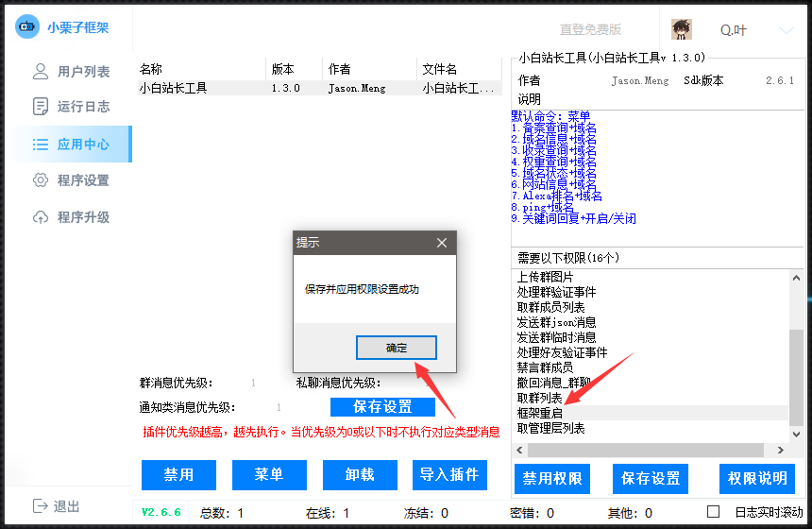The width and height of the screenshot is (812, 529).
Task: Click the 禁用权限 button
Action: pyautogui.click(x=552, y=479)
